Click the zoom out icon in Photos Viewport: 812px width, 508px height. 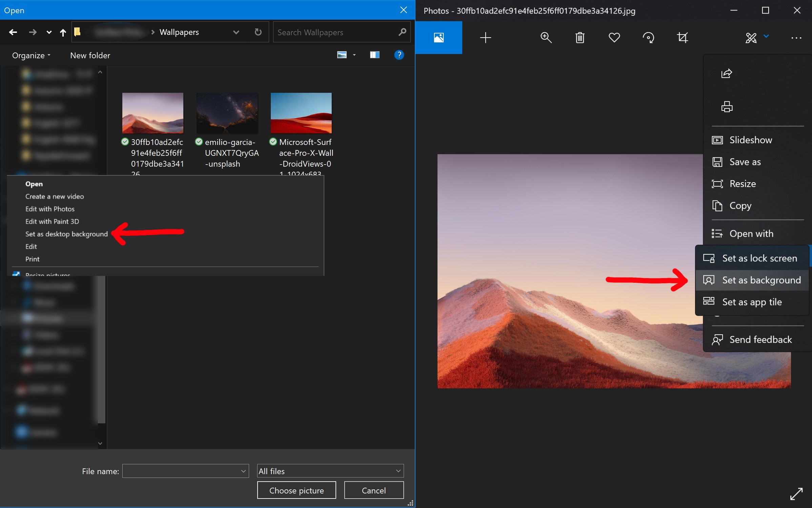[x=545, y=38]
